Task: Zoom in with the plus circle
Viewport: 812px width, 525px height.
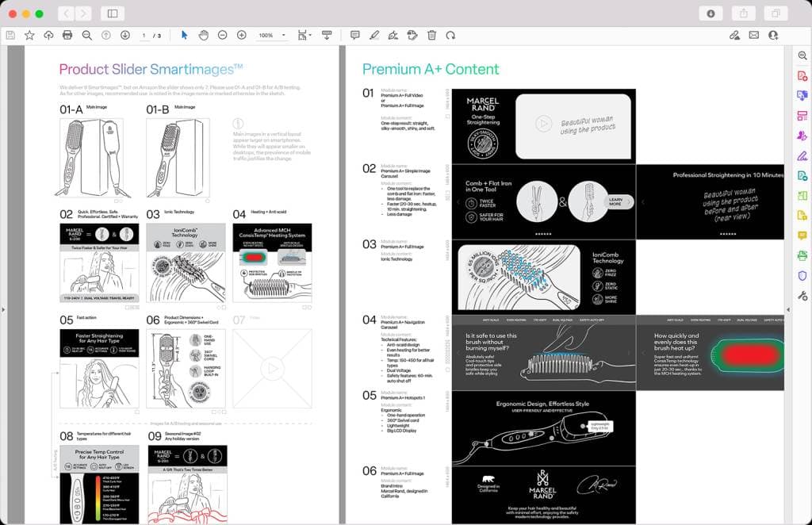Action: (x=242, y=35)
